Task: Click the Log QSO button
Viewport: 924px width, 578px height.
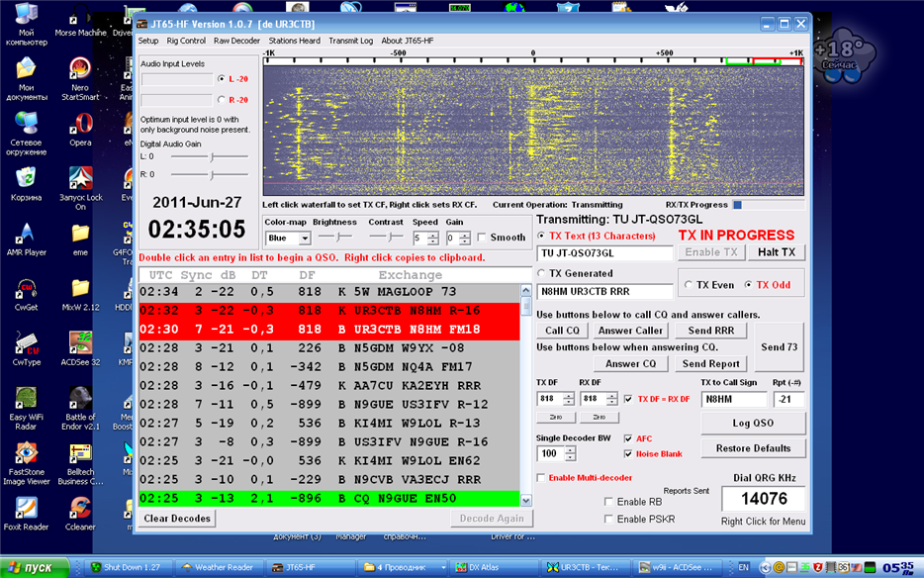Action: pos(753,423)
